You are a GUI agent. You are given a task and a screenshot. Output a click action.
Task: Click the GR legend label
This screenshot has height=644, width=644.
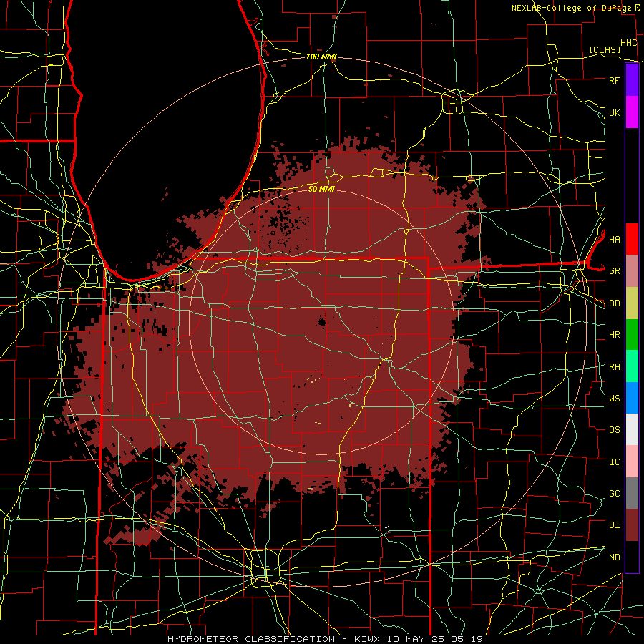point(614,271)
